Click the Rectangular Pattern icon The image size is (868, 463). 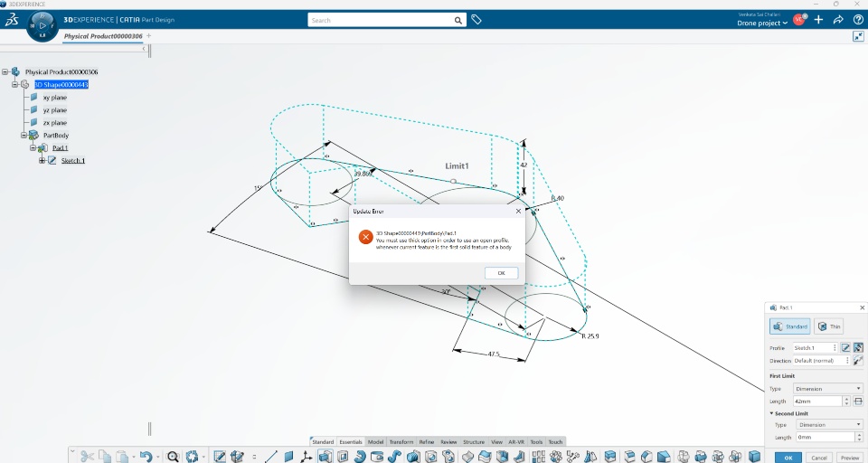pos(537,457)
